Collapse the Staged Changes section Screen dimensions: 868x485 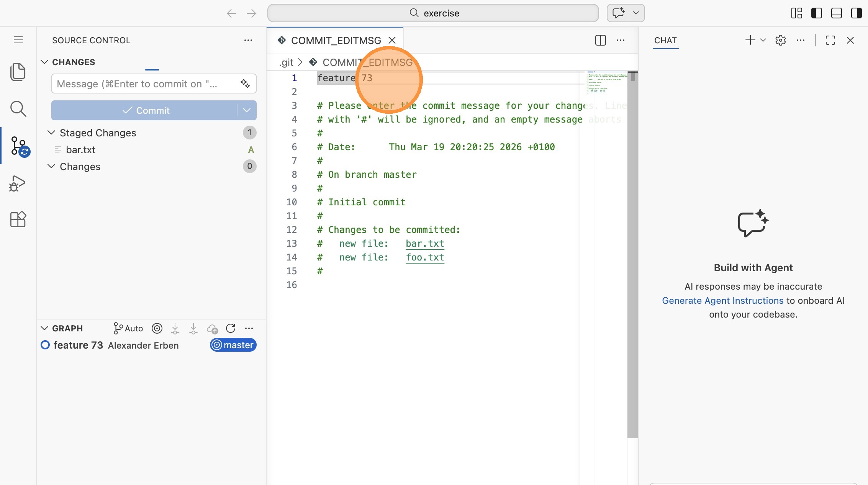tap(51, 133)
